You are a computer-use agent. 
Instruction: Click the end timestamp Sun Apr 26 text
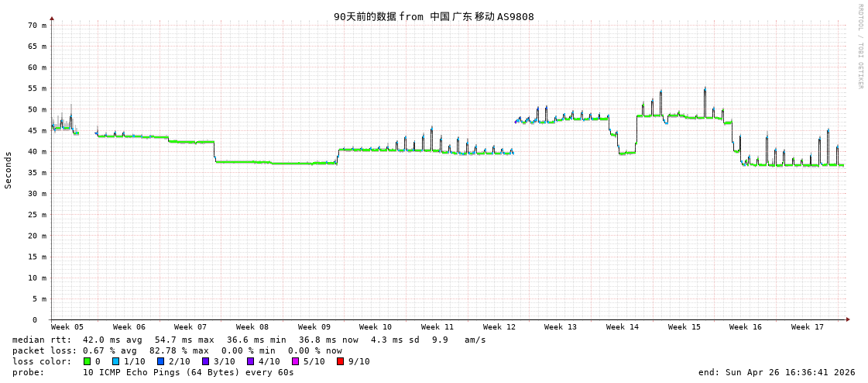(x=776, y=372)
